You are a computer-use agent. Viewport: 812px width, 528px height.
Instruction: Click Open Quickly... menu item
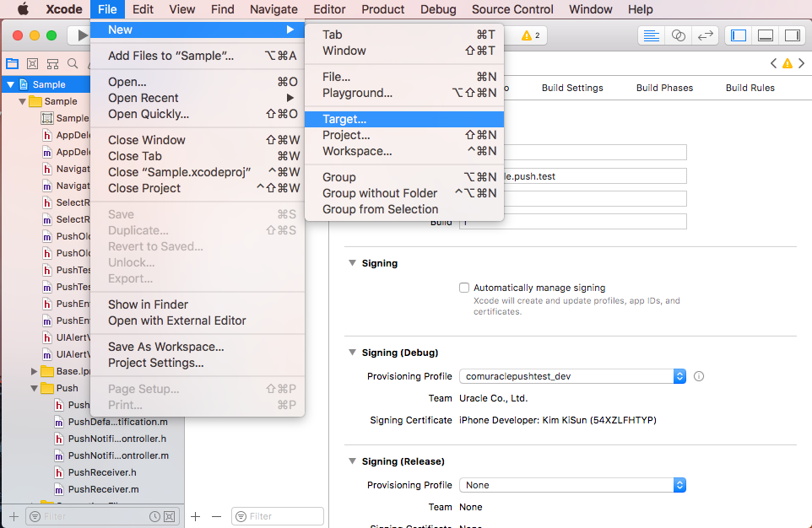tap(198, 114)
